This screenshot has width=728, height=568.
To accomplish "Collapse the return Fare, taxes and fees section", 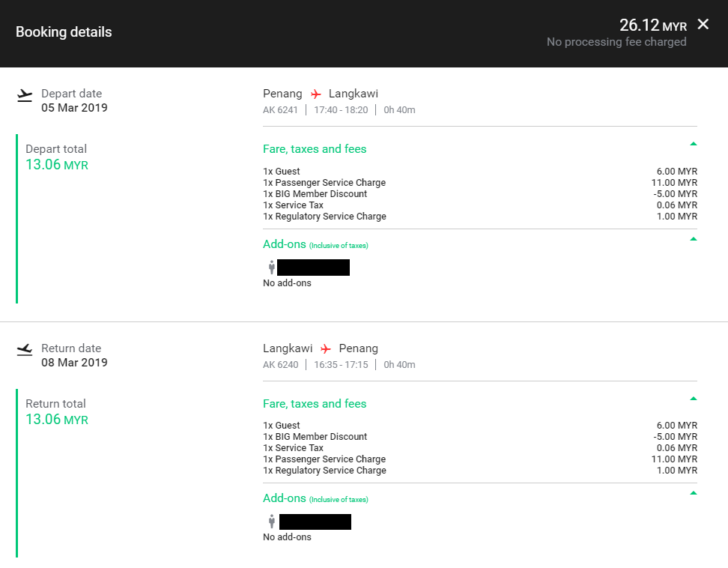I will pos(693,398).
